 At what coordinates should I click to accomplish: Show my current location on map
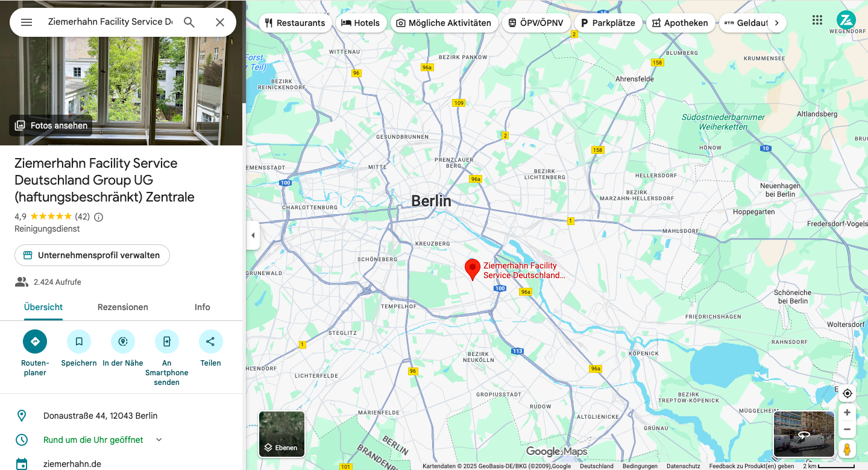(x=847, y=393)
